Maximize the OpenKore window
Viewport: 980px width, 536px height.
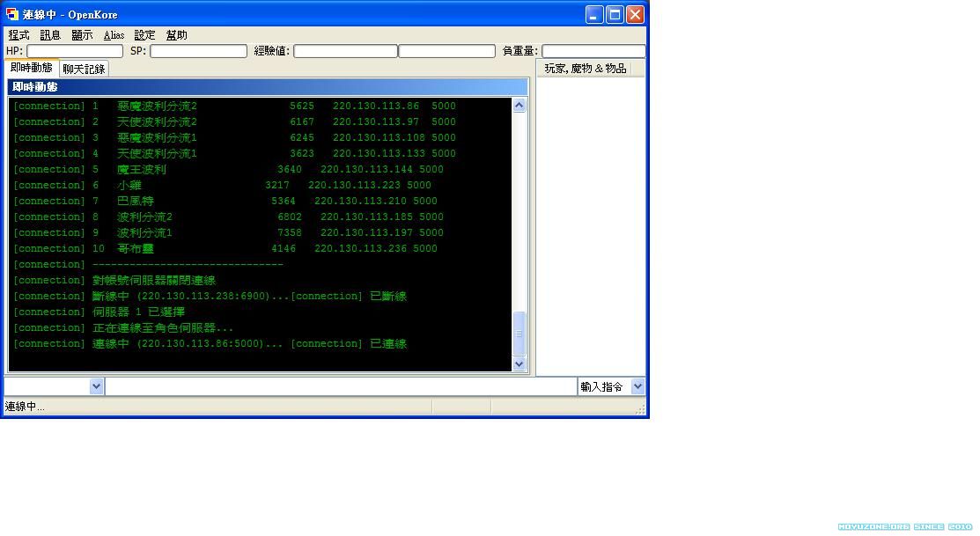point(615,14)
